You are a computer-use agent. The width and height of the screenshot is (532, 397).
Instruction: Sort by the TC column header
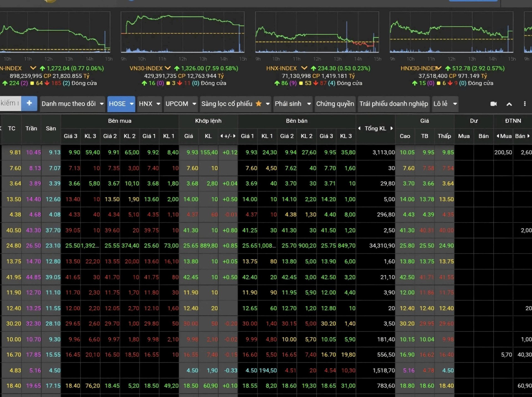pyautogui.click(x=12, y=128)
